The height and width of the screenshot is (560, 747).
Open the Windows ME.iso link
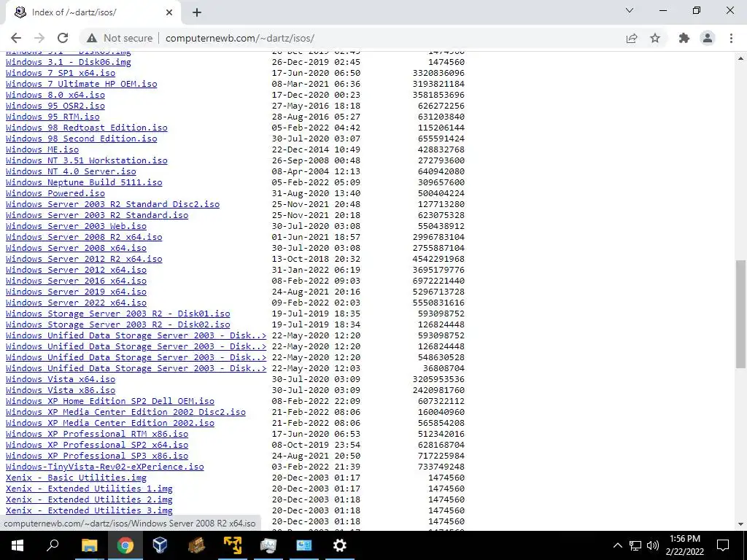42,149
